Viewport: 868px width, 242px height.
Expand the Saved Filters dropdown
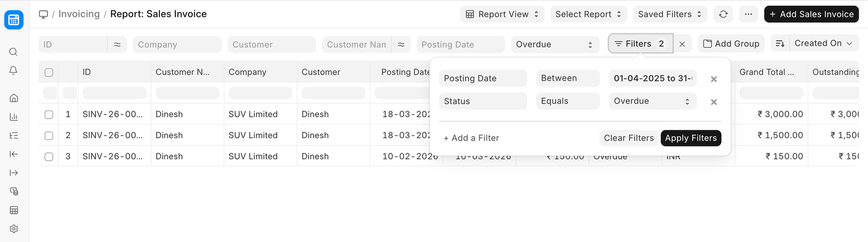(x=670, y=14)
